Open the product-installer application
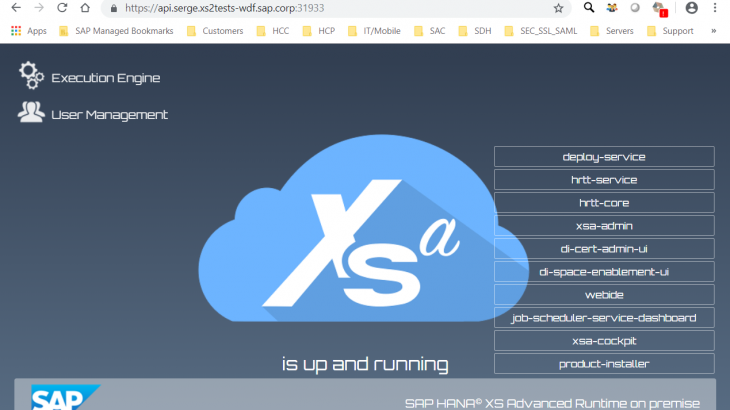Screen dimensions: 730x410 click(604, 364)
